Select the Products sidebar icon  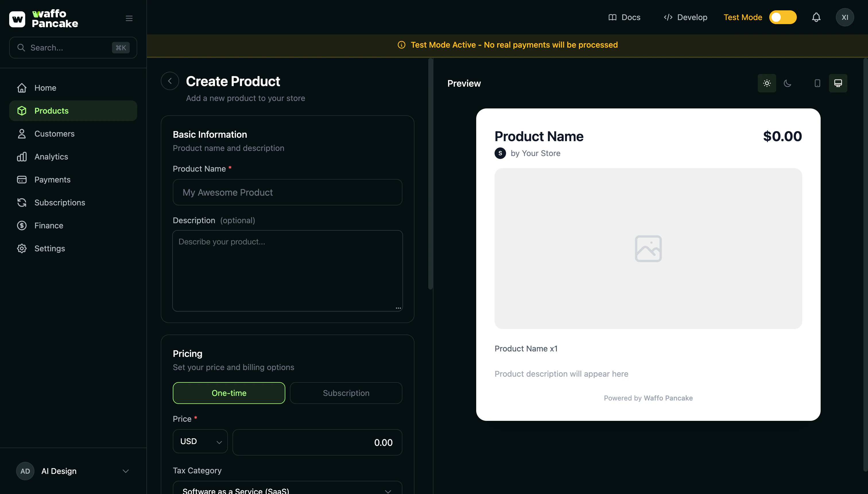point(22,111)
